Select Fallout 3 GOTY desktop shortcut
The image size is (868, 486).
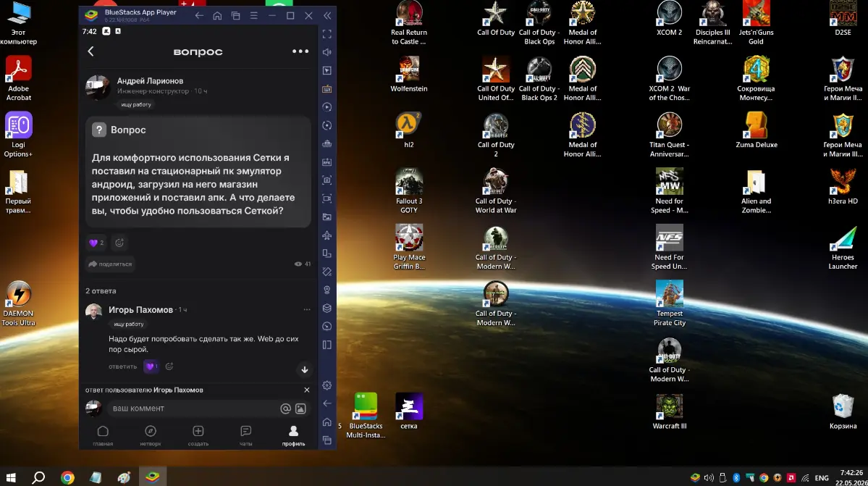[x=409, y=191]
